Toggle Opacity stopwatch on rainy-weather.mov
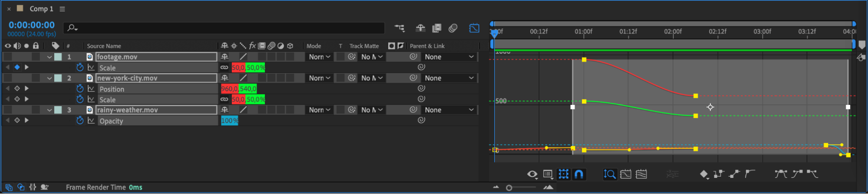Viewport: 868px width, 194px height. 80,120
